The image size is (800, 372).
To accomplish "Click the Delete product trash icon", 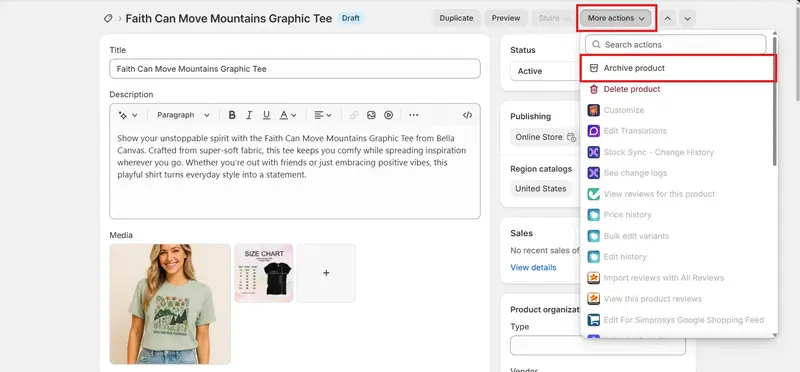I will [593, 89].
